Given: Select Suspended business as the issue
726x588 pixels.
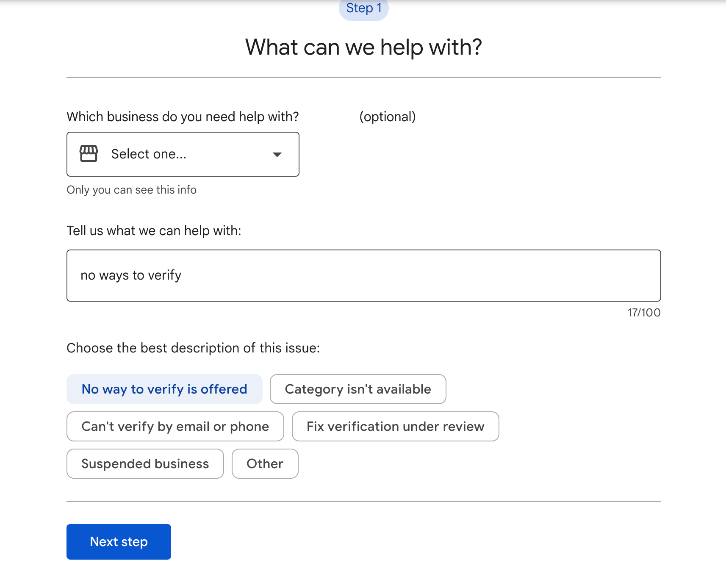Looking at the screenshot, I should coord(145,463).
